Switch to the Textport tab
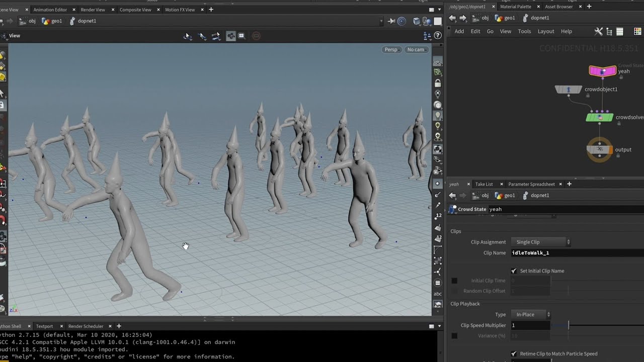 click(x=44, y=326)
